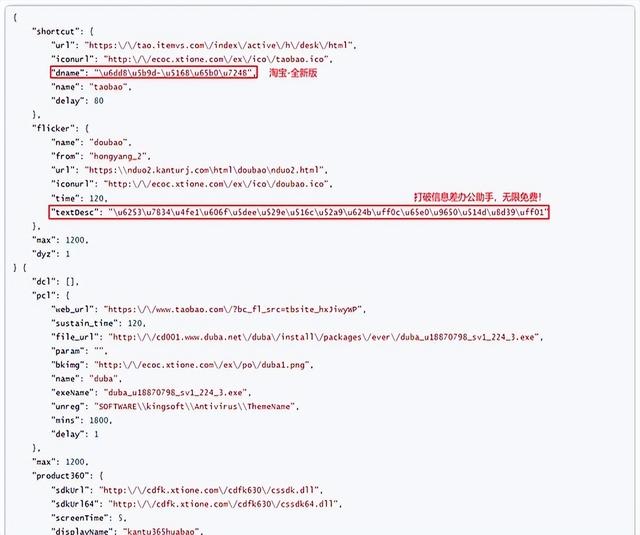640x535 pixels.
Task: Select the tao.itemvs.com url value
Action: 220,45
